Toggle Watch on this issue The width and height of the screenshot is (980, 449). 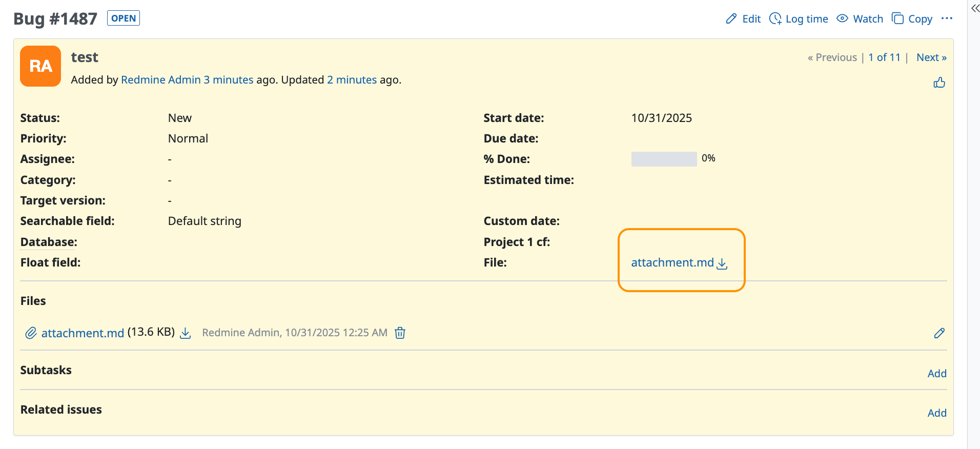860,19
